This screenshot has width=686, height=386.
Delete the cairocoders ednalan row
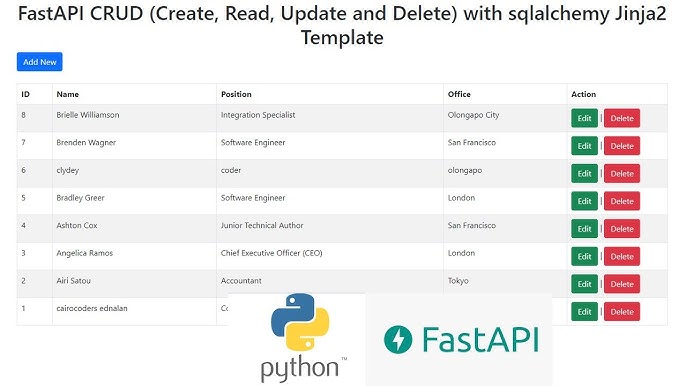[622, 312]
